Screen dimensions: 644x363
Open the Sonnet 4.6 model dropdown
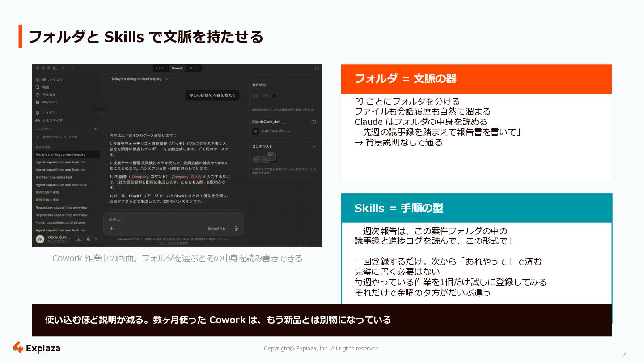point(218,228)
